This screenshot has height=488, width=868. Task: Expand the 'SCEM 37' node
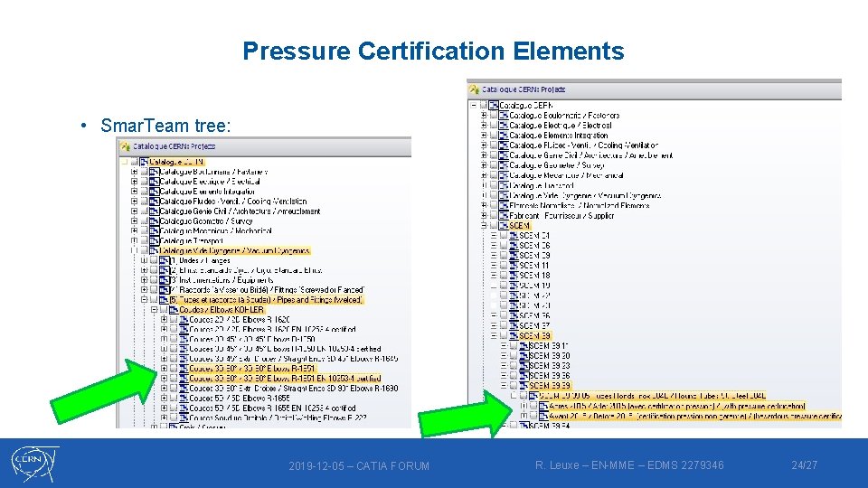[x=494, y=325]
